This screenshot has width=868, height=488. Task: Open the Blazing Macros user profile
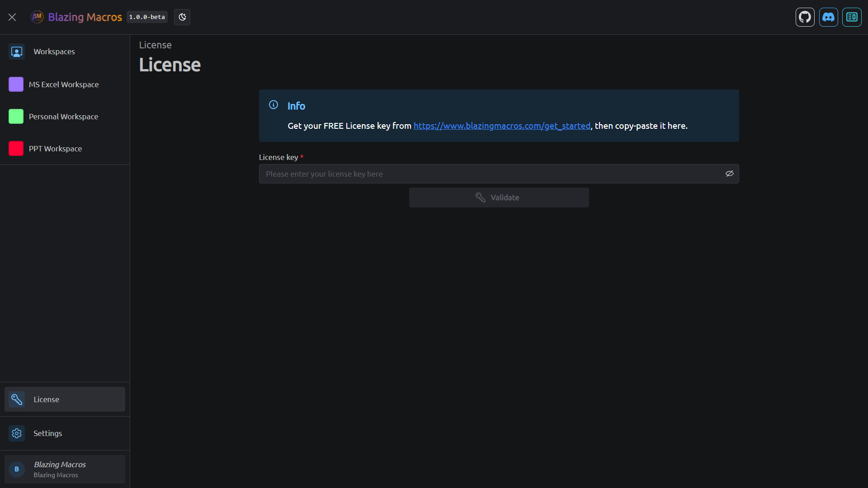65,469
